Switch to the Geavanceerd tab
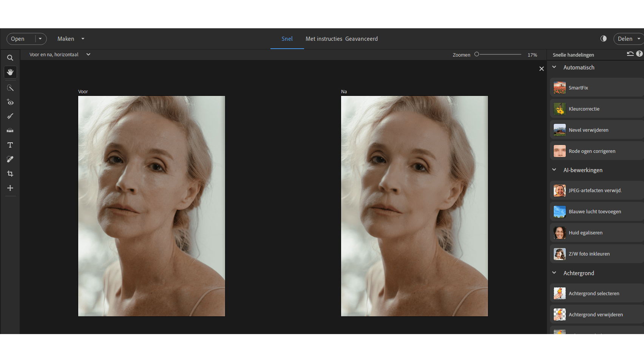The width and height of the screenshot is (644, 362). click(361, 39)
